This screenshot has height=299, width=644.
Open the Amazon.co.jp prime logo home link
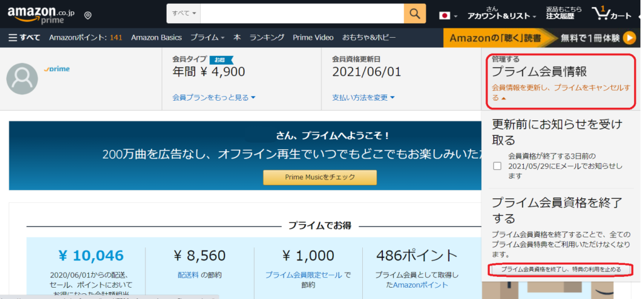point(41,15)
